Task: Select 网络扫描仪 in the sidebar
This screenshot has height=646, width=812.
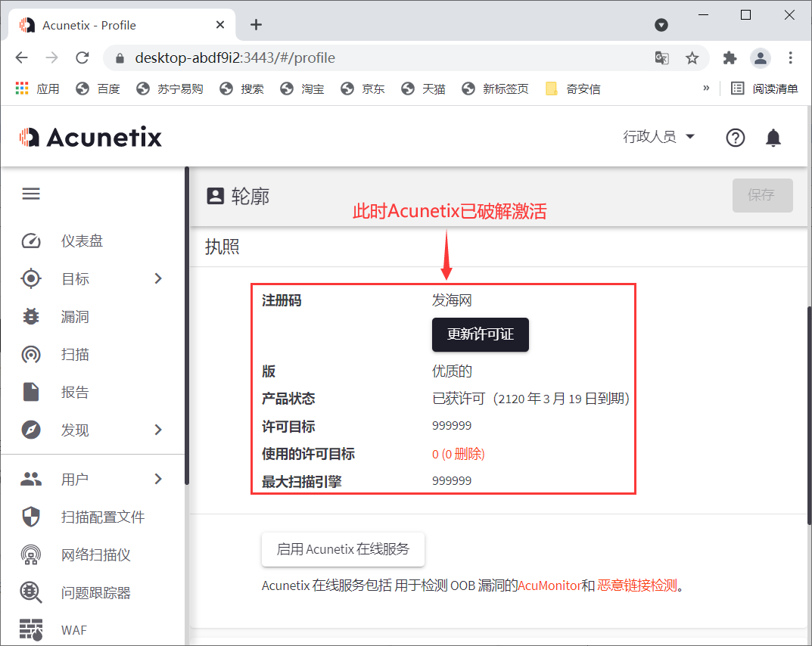Action: [96, 555]
